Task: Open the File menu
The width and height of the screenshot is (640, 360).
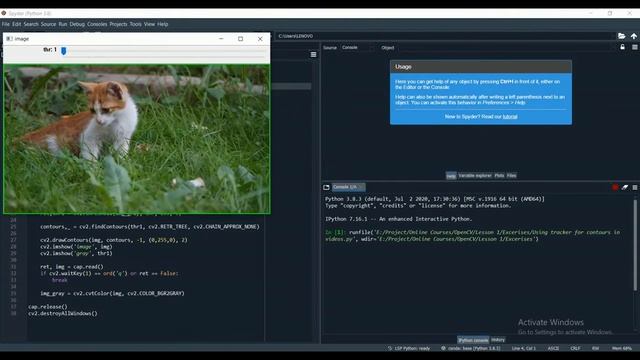Action: (x=6, y=24)
